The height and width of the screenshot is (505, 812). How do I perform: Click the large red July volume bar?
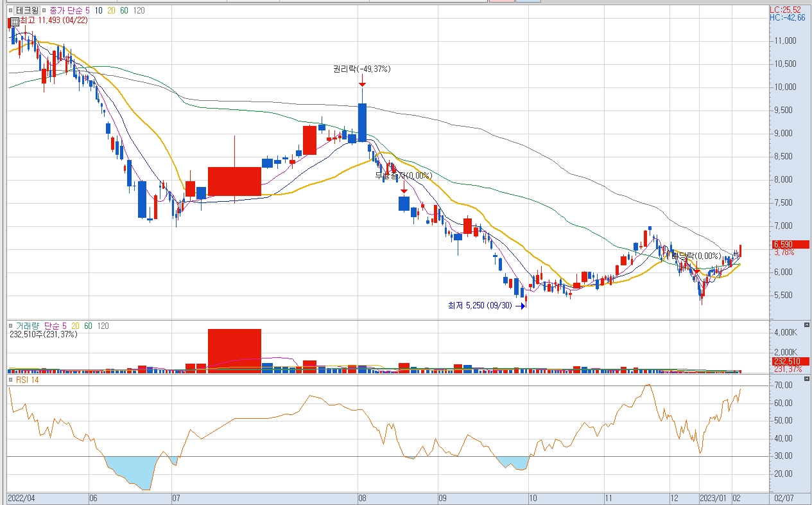coord(234,351)
